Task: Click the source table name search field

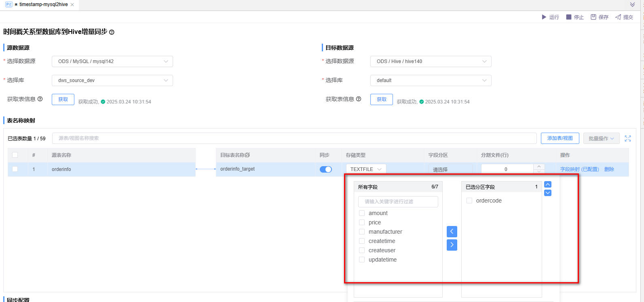Action: (294, 138)
